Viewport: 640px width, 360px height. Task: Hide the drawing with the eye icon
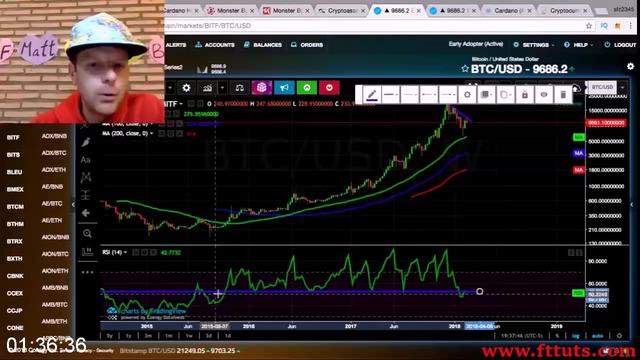coord(544,95)
